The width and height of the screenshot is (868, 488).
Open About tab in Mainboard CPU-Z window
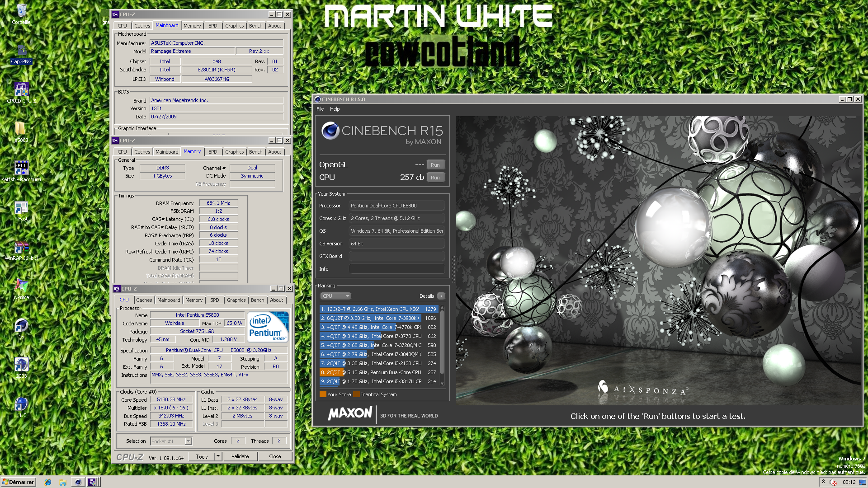click(275, 26)
